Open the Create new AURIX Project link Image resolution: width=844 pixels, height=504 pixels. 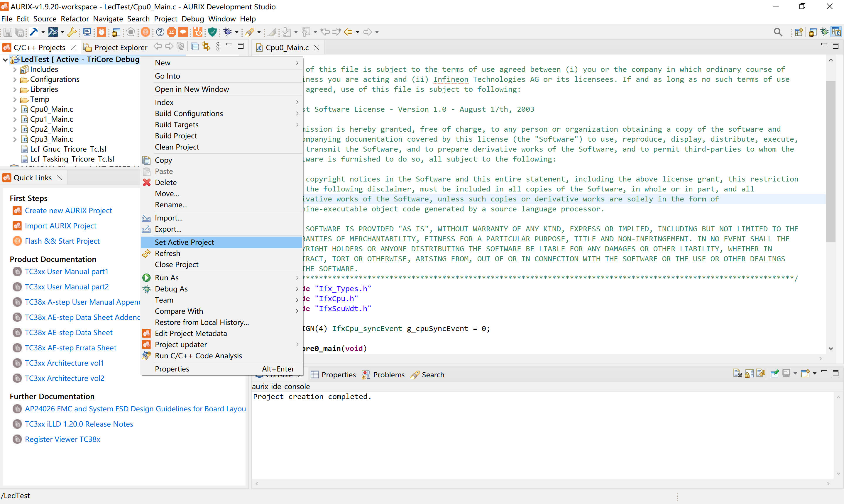(x=68, y=211)
